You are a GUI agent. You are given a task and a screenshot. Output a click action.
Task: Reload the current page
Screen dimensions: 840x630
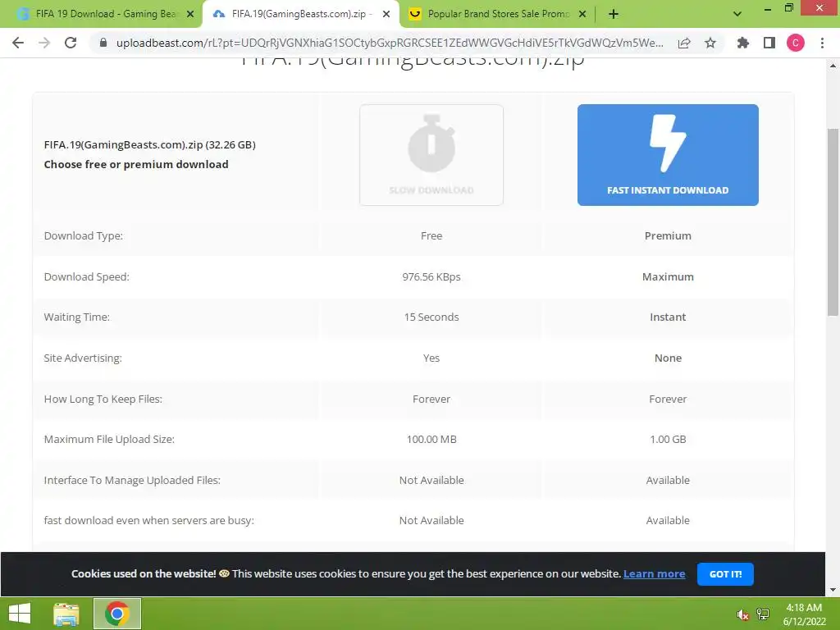pos(71,43)
